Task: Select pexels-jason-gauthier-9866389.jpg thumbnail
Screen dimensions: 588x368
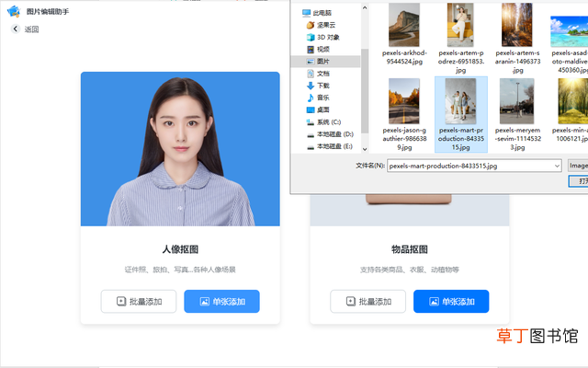Action: (x=404, y=101)
